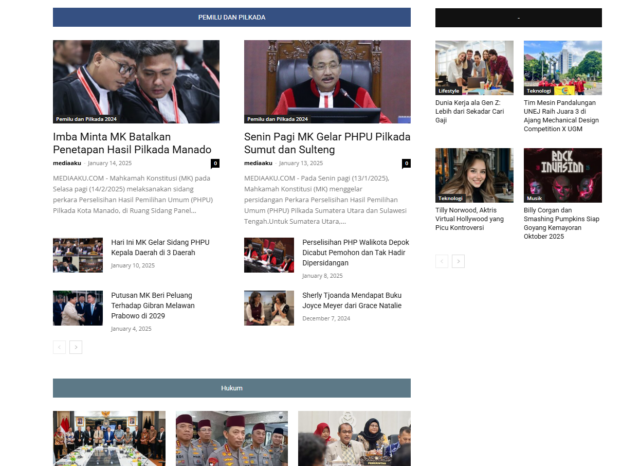Viewport: 640px width, 466px height.
Task: Open 'Sherly Tjoanda Mendapat Buku Joyce Meyer' article
Action: pos(351,300)
